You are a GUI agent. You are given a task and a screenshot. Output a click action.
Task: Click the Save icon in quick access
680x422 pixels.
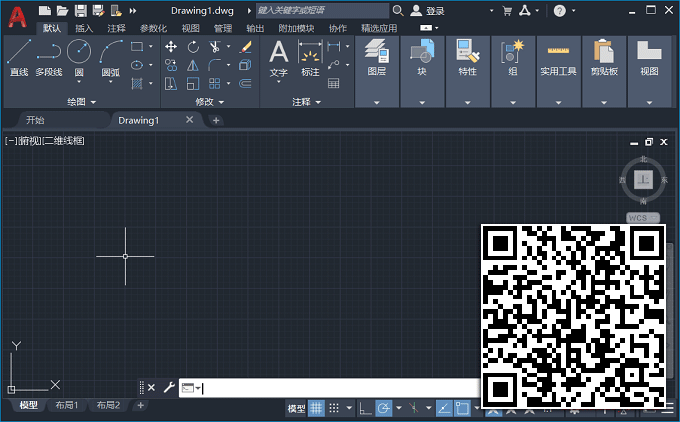81,11
